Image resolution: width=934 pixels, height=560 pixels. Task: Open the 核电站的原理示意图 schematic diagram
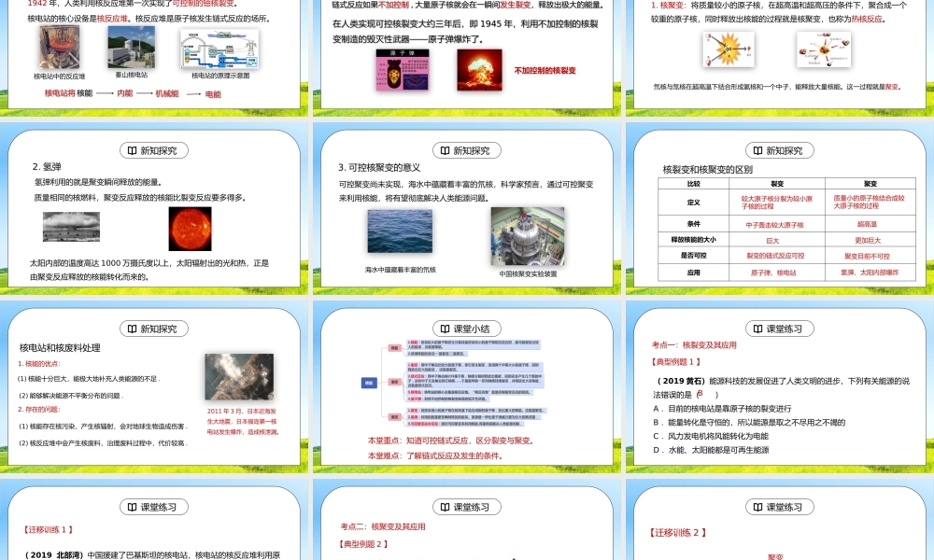tap(219, 49)
